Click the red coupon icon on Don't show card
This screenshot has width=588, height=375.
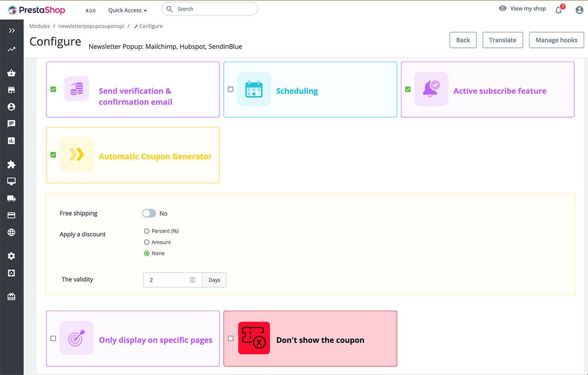click(254, 338)
